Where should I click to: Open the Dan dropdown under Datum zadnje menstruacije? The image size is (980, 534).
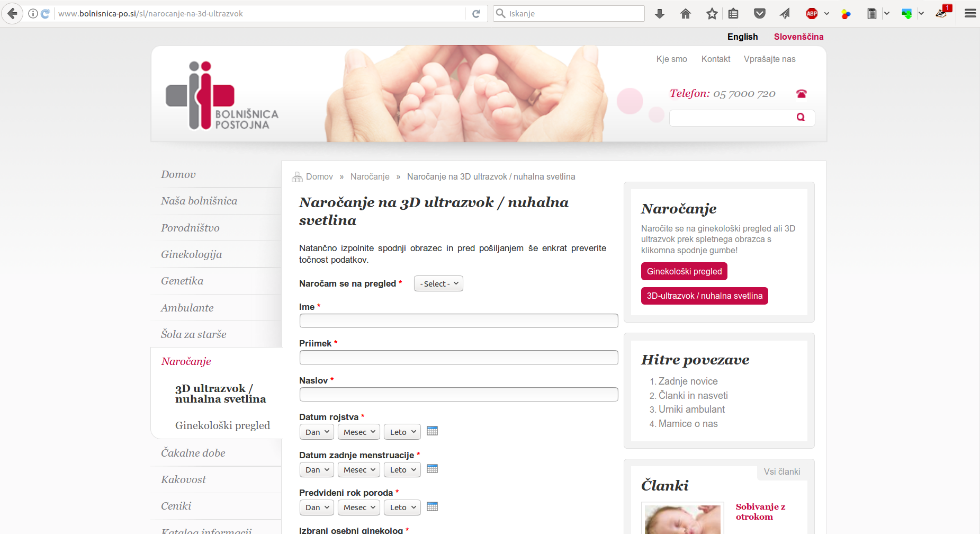[x=317, y=470]
